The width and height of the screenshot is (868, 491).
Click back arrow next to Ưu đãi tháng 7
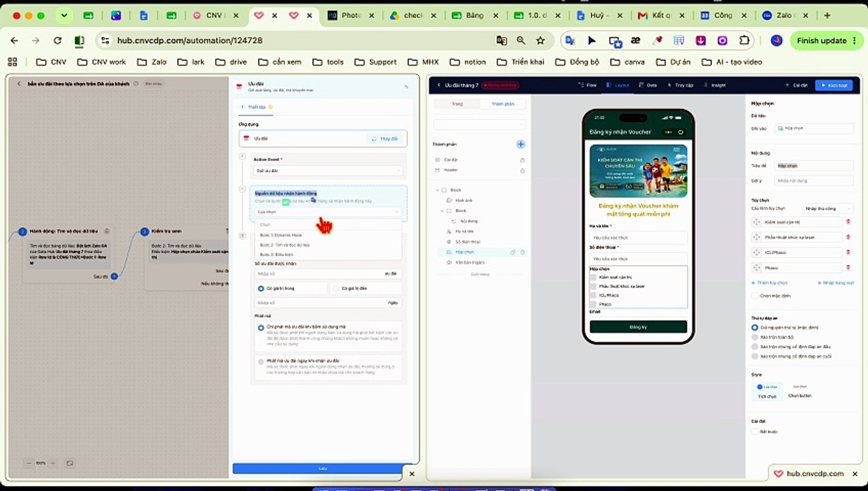point(439,85)
